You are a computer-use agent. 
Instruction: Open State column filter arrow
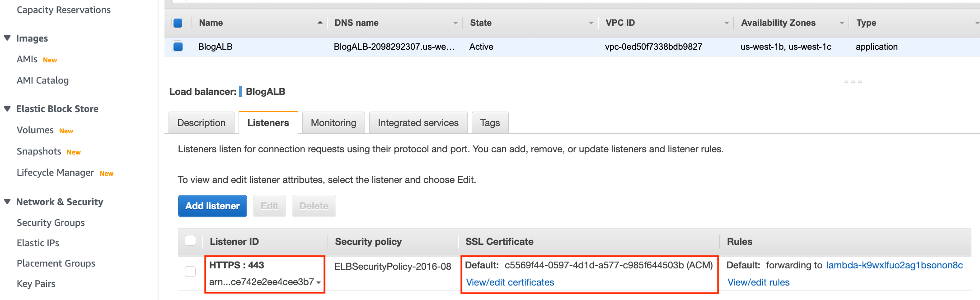591,23
